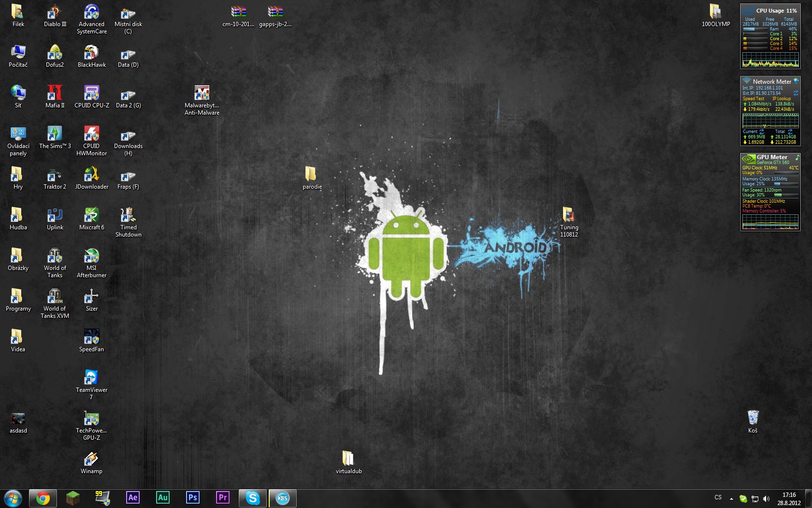Select the TeamViewer 7 icon
The image size is (812, 508).
(92, 385)
